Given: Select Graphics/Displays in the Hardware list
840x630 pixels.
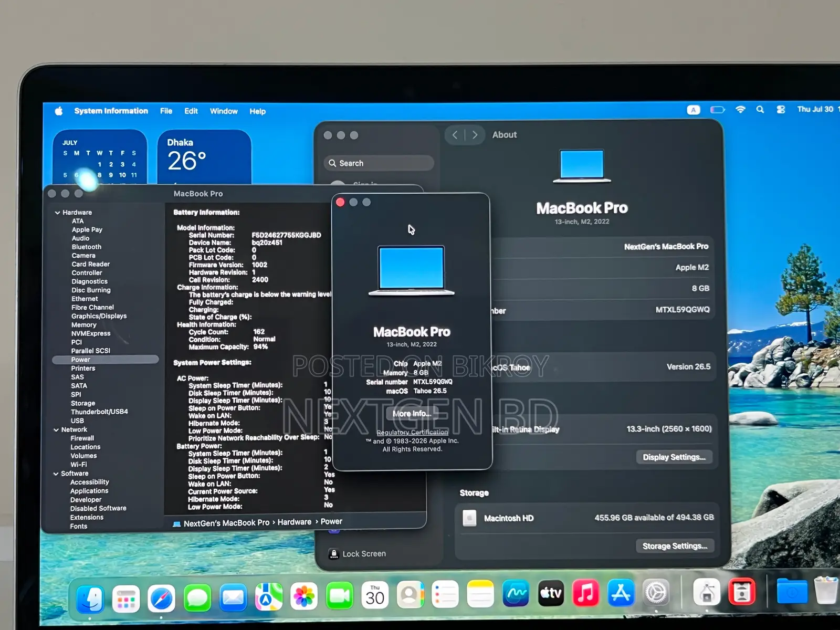Looking at the screenshot, I should coord(99,316).
